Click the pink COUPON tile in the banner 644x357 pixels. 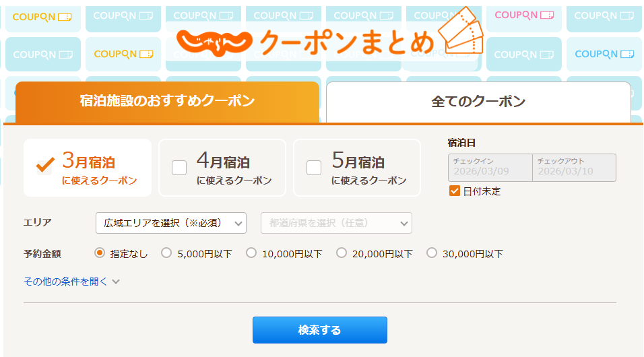(x=523, y=15)
